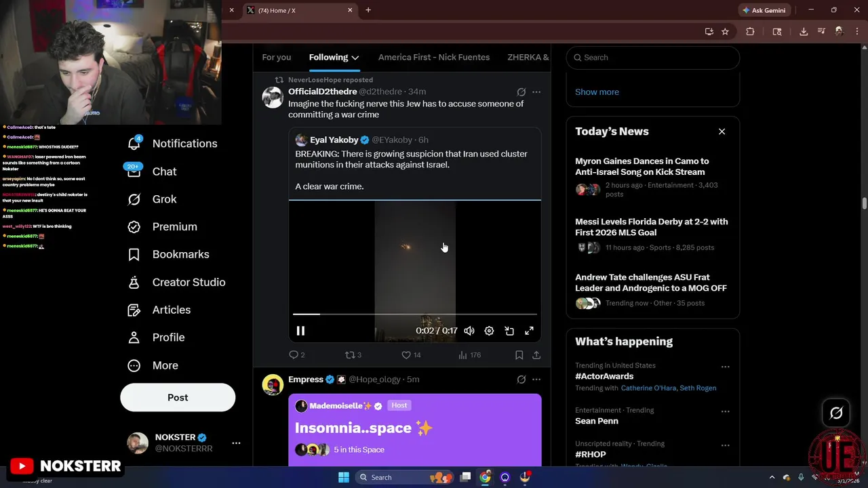This screenshot has height=488, width=868.
Task: Open the More menu in the sidebar
Action: click(153, 365)
